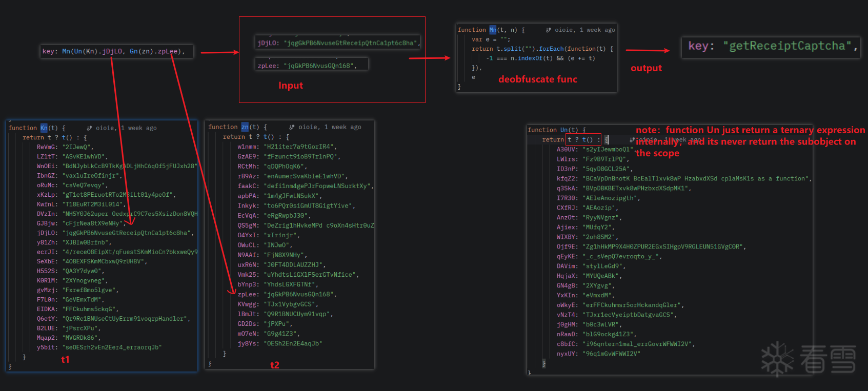Select the highlighted zn function name

(245, 127)
